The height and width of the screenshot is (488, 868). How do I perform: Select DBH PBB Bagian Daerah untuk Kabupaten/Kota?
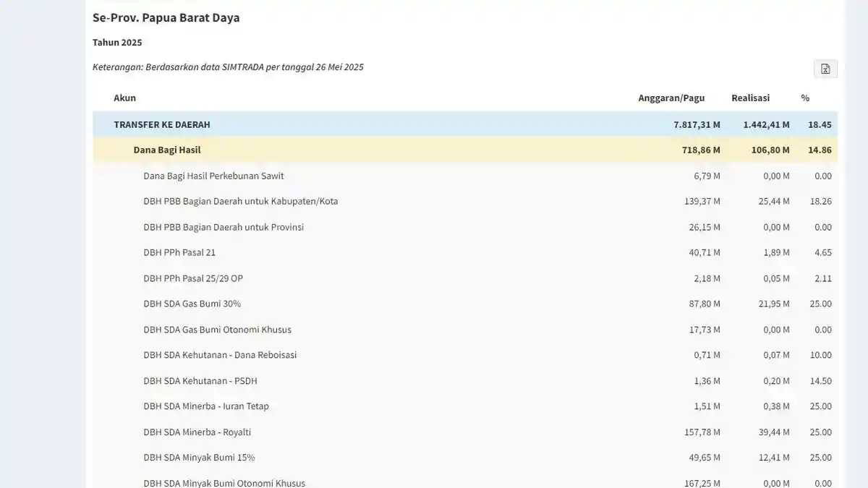[x=465, y=201]
